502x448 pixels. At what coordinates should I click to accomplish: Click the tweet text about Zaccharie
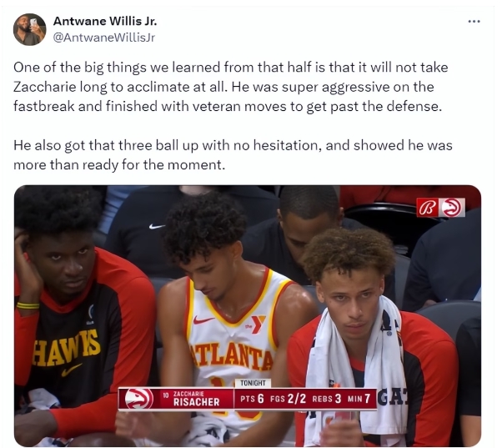point(230,87)
